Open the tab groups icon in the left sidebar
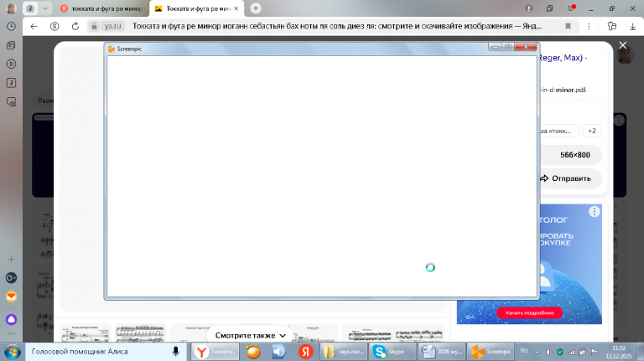The image size is (644, 361). click(x=11, y=45)
